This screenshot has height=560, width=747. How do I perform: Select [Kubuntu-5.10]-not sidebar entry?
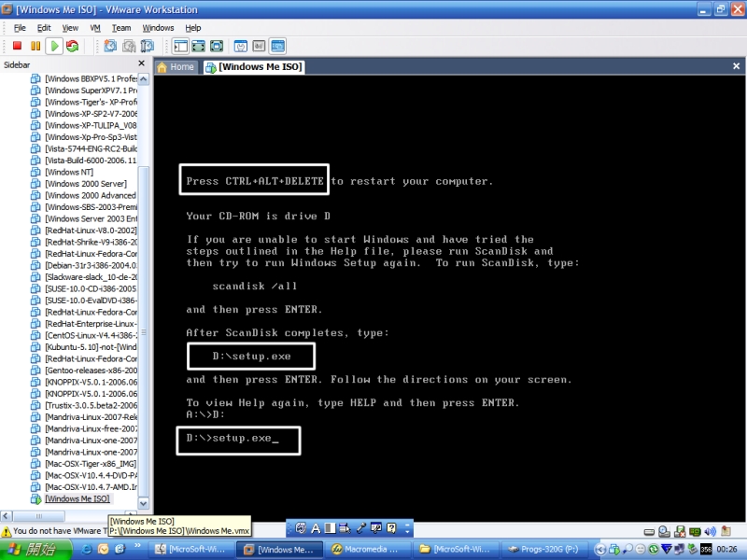click(x=91, y=347)
